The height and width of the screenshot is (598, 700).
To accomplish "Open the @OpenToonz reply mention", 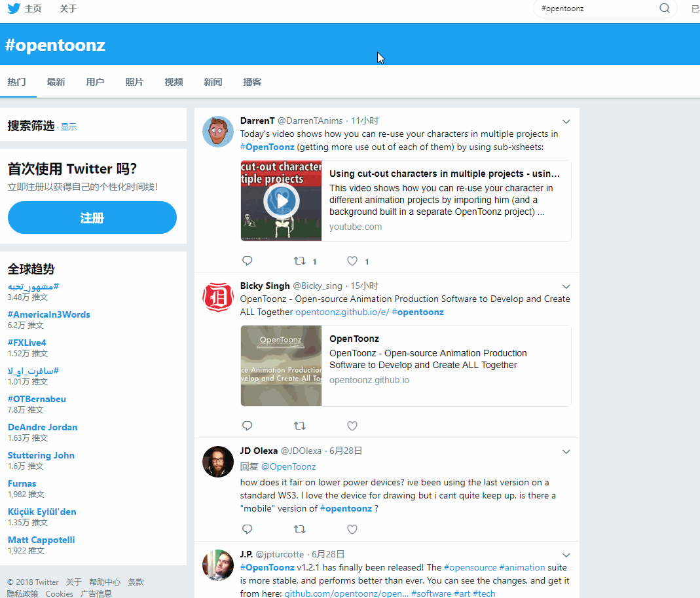I will click(288, 467).
